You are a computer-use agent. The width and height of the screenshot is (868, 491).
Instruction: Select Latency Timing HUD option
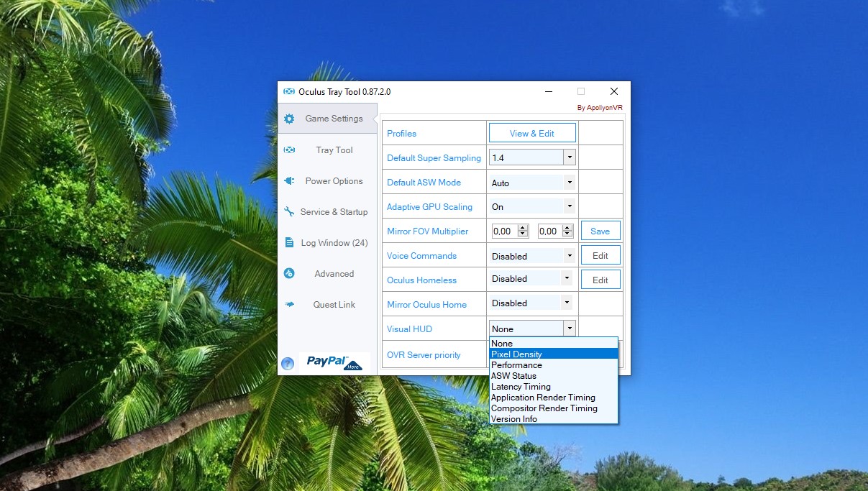[553, 387]
